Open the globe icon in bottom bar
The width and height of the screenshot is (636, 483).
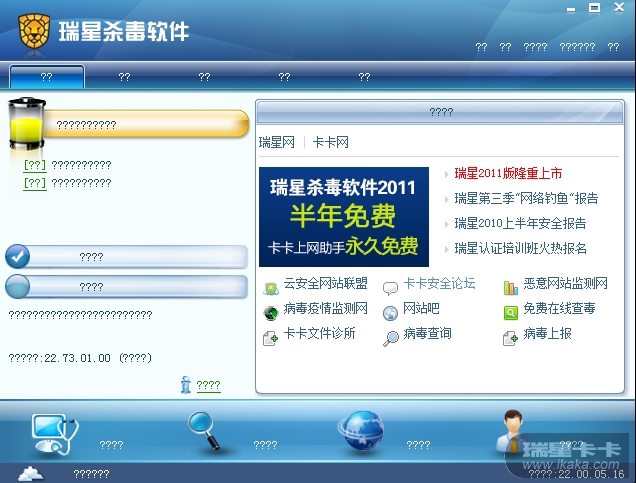point(361,431)
